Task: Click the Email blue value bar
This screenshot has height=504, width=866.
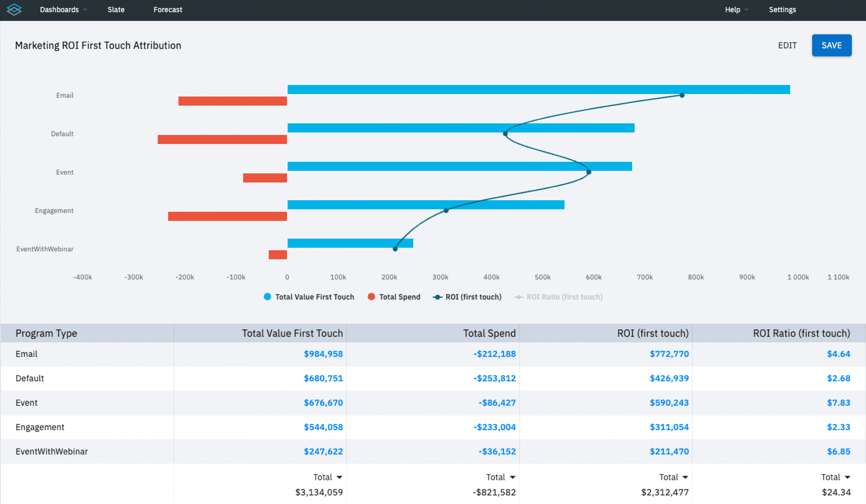Action: pos(539,89)
